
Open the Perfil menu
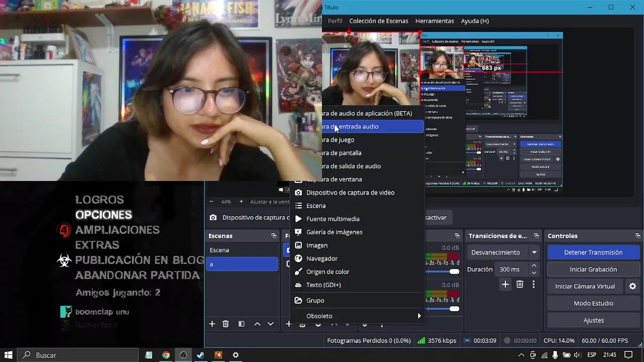point(335,21)
